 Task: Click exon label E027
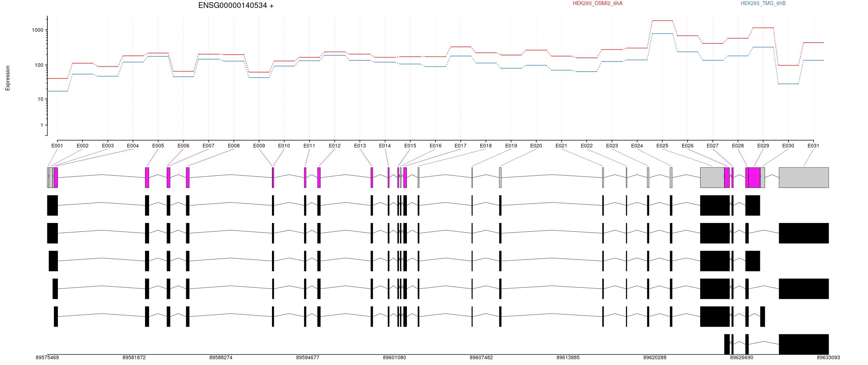[712, 146]
